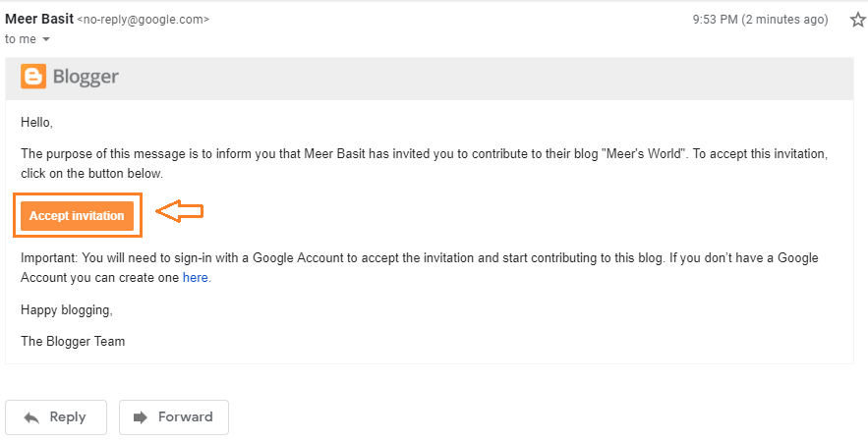
Task: Click the Reply button label
Action: (x=68, y=417)
